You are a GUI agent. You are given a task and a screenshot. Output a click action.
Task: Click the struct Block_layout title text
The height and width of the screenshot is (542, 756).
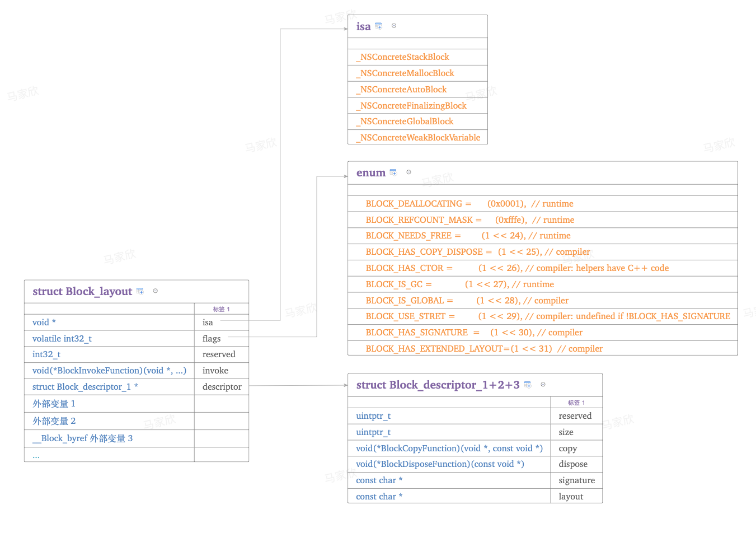(x=82, y=292)
